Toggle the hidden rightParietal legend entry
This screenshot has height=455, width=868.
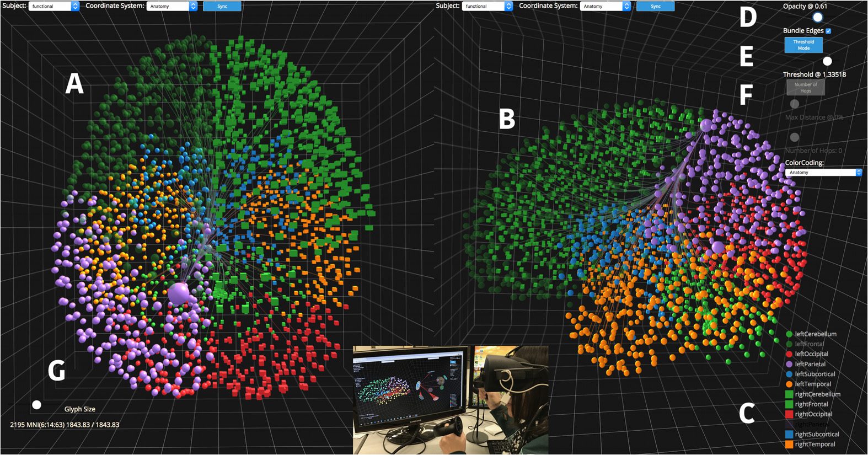[807, 424]
